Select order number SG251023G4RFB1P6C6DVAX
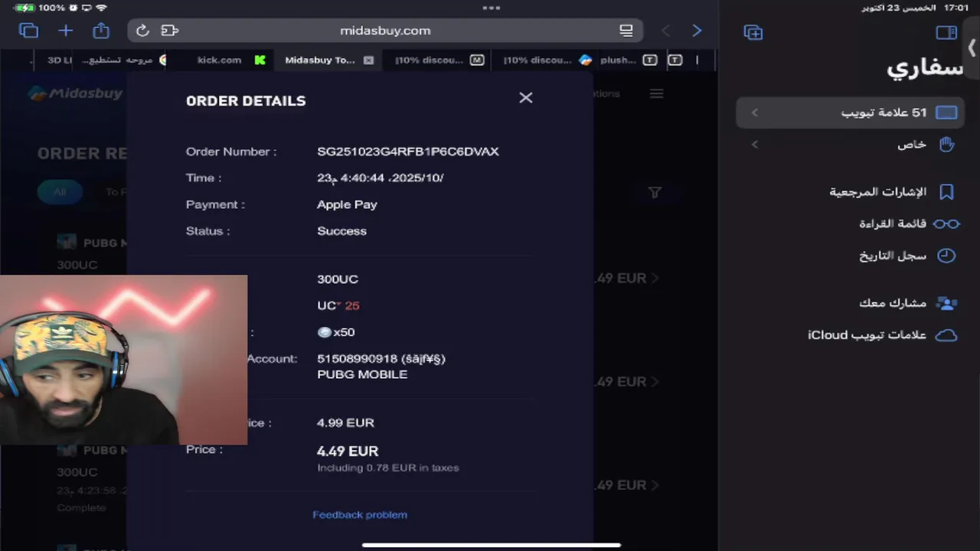 pyautogui.click(x=408, y=152)
